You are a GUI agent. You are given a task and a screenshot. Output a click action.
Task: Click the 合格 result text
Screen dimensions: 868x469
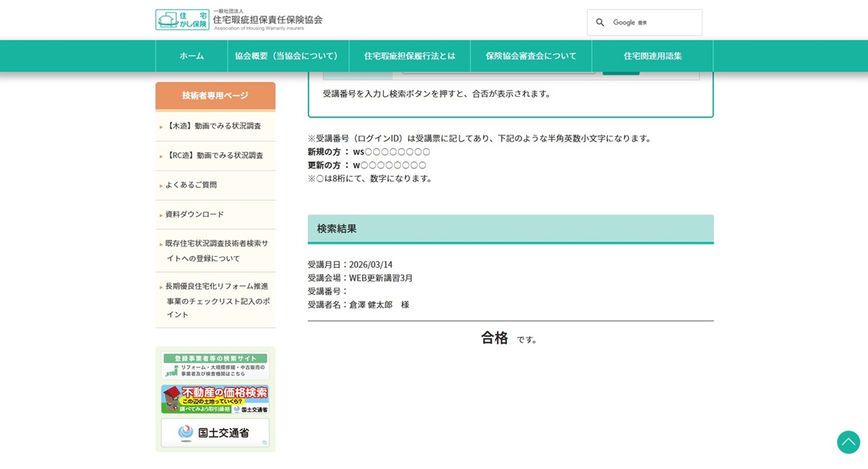point(494,338)
